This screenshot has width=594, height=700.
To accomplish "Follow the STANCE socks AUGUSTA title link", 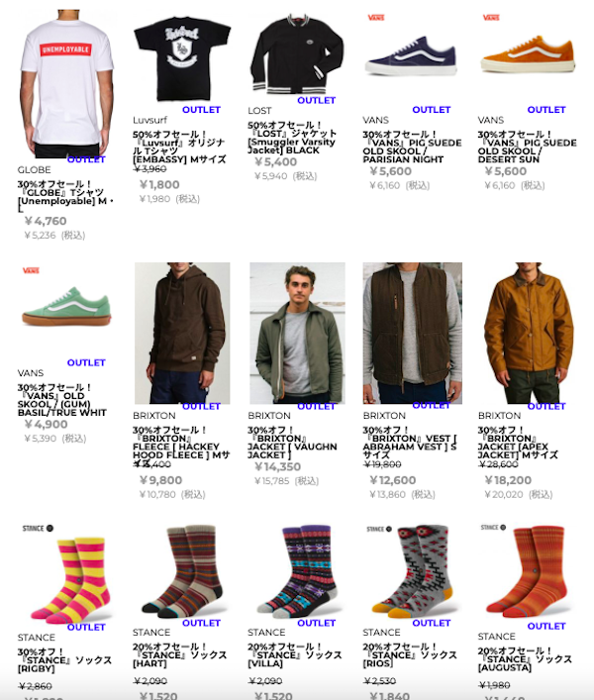I will point(525,659).
